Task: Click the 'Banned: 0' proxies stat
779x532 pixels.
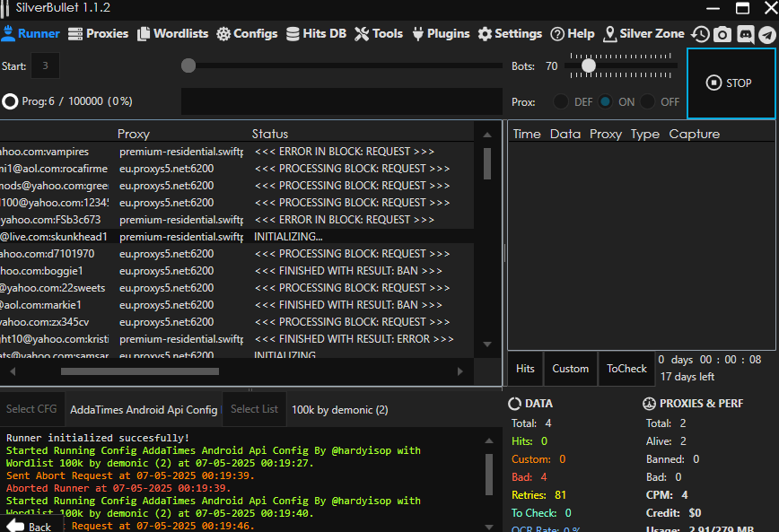Action: pyautogui.click(x=673, y=459)
